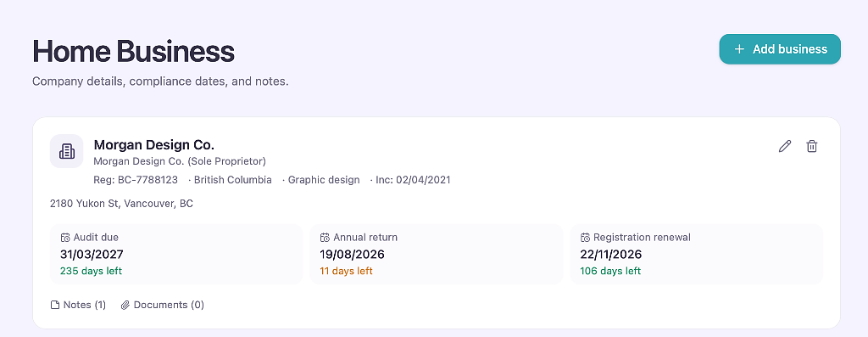Click the "Graphic design" text
This screenshot has height=337, width=868.
[x=324, y=180]
